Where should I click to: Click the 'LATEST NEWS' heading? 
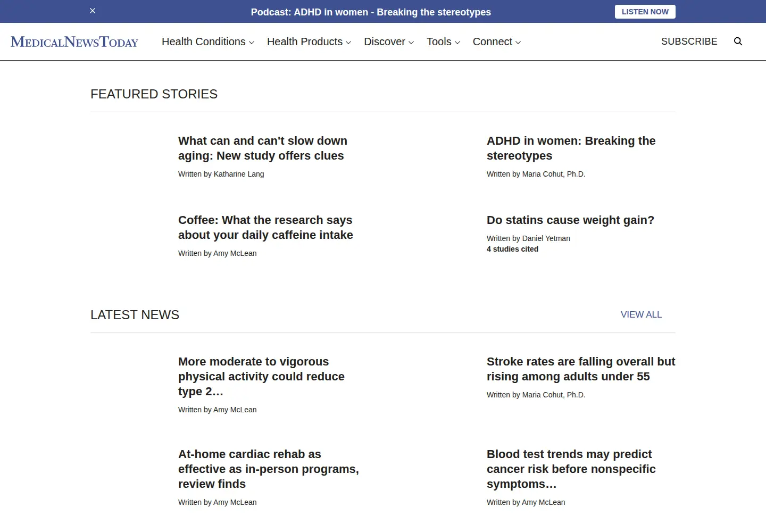coord(135,315)
